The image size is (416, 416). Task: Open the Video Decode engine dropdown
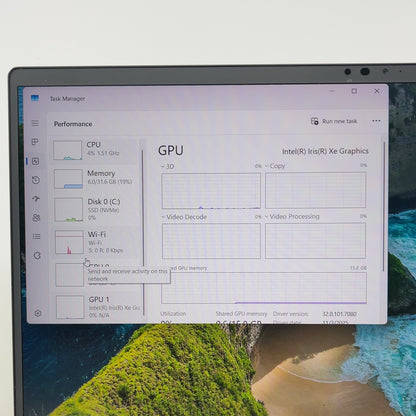click(184, 217)
